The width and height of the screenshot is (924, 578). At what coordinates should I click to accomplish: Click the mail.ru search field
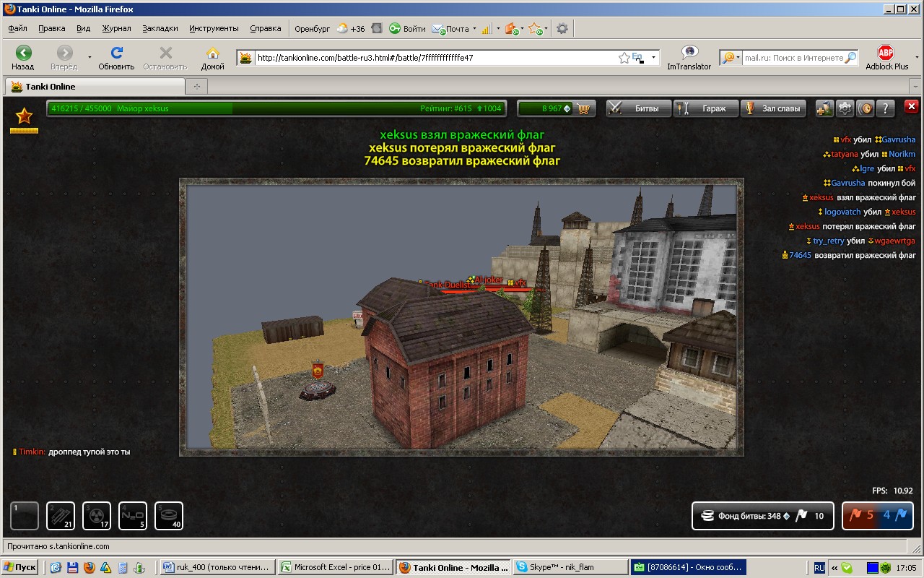[794, 58]
